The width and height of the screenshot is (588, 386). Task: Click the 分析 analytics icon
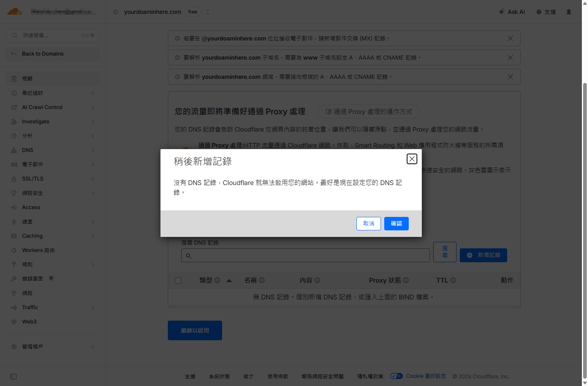[x=14, y=136]
